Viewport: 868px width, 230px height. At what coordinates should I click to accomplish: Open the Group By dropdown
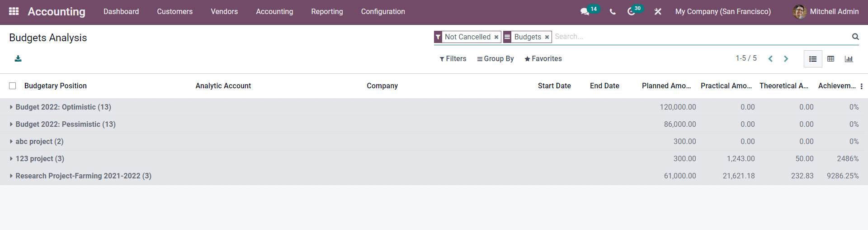(x=495, y=59)
